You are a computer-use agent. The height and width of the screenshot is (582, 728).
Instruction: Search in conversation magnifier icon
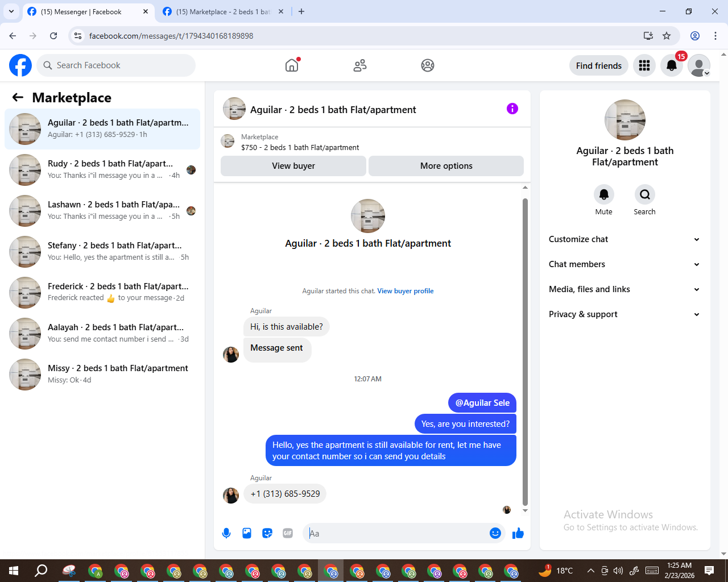tap(645, 194)
